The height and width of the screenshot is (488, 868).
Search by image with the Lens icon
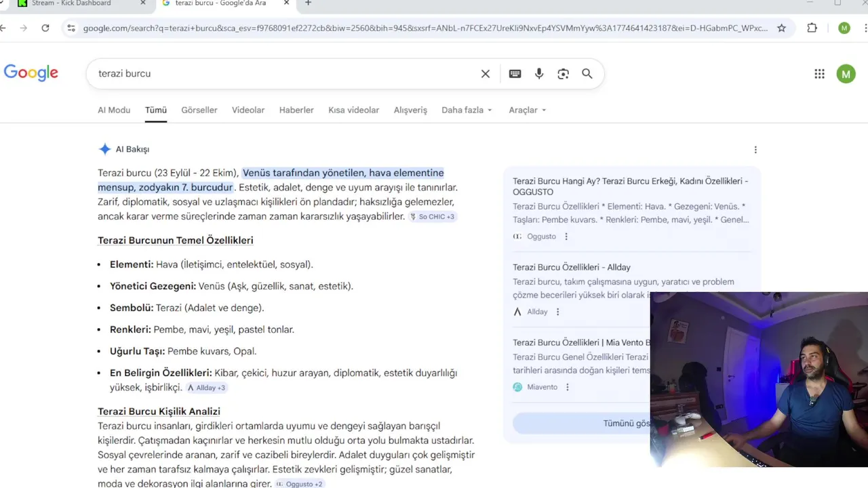pos(563,74)
